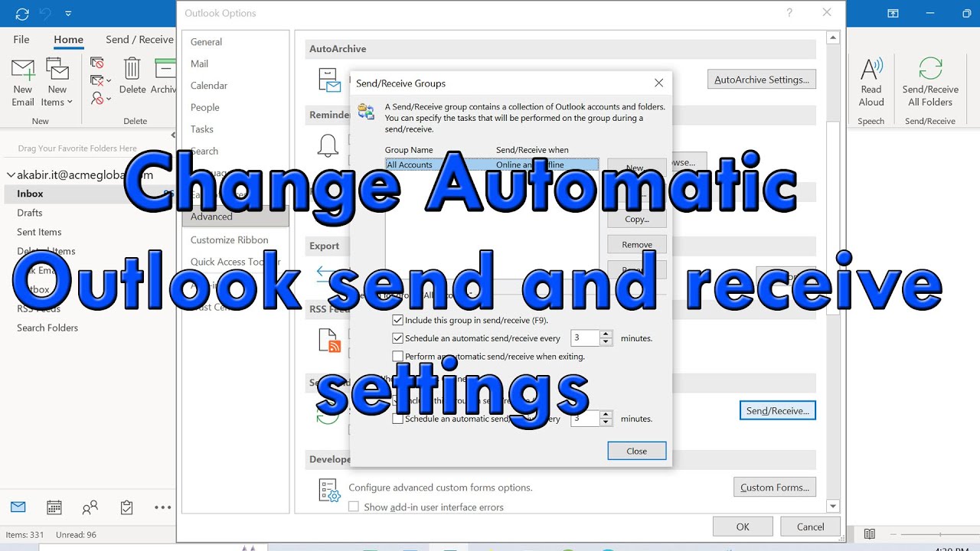The height and width of the screenshot is (551, 980).
Task: Open Ribbon Display Options in title bar
Action: coord(893,14)
